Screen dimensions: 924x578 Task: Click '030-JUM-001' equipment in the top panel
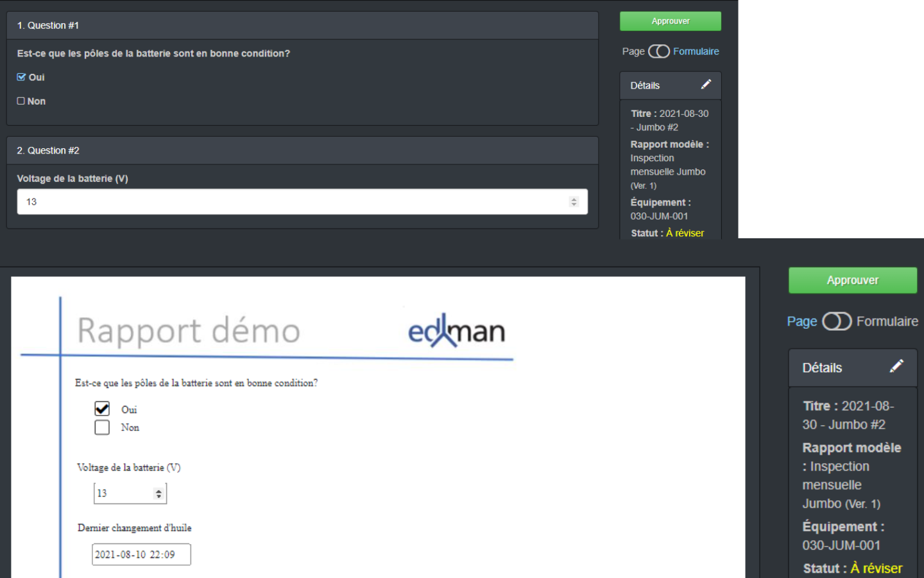659,216
